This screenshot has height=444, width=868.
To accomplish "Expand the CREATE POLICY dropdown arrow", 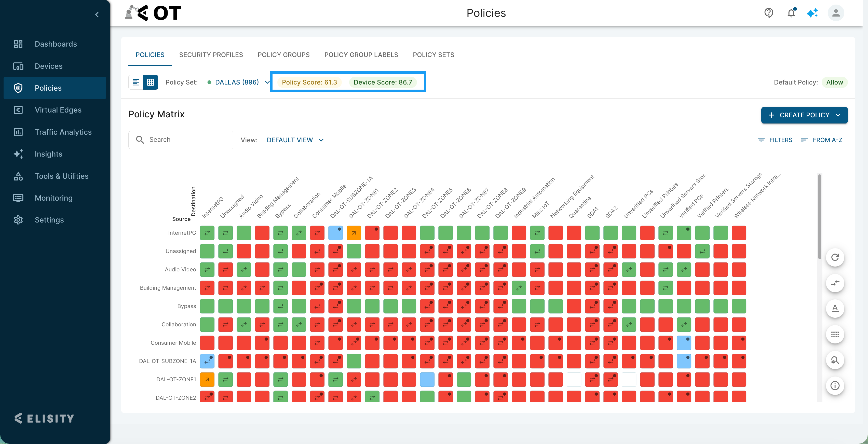I will 838,115.
